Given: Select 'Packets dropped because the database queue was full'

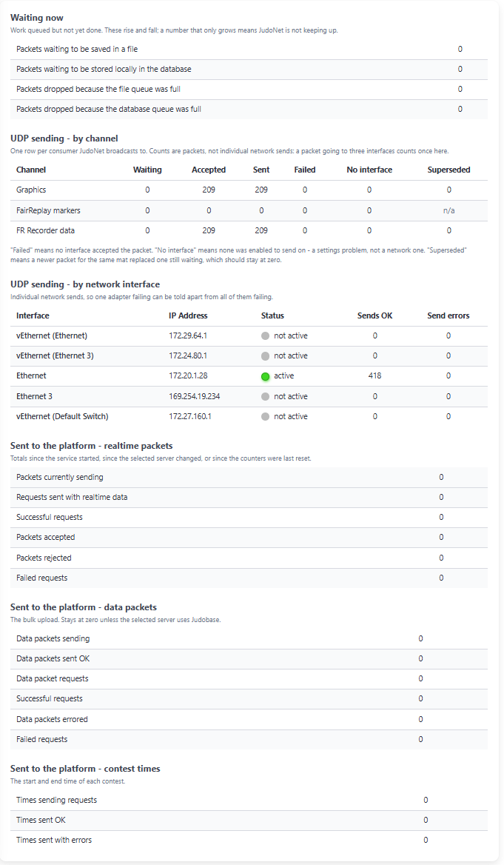Looking at the screenshot, I should coord(109,109).
